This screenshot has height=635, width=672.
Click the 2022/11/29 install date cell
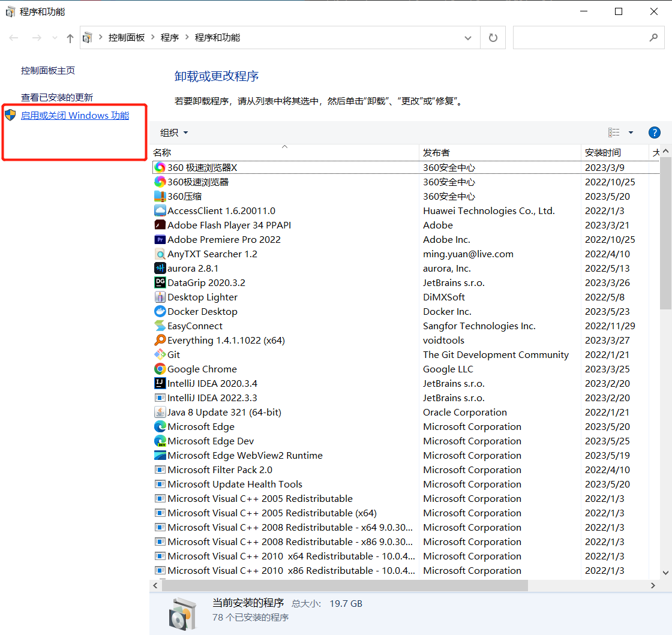point(610,326)
